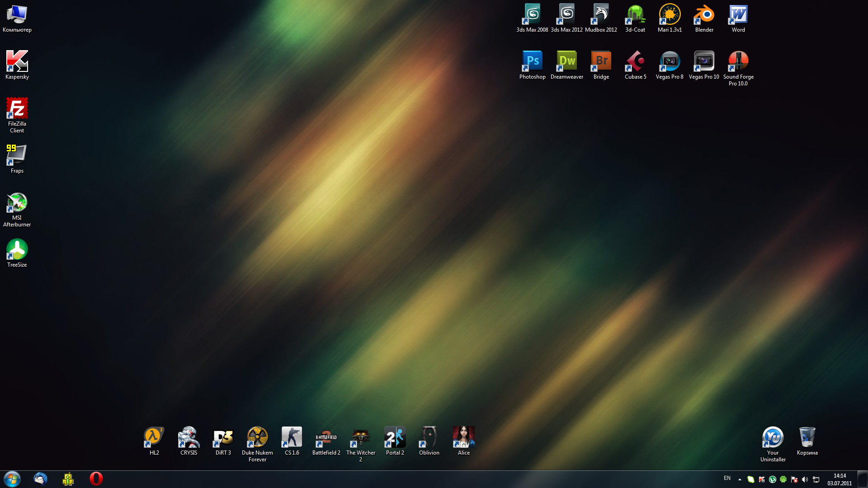Launch Opera from the taskbar
Screen dimensions: 868x488
(96, 479)
